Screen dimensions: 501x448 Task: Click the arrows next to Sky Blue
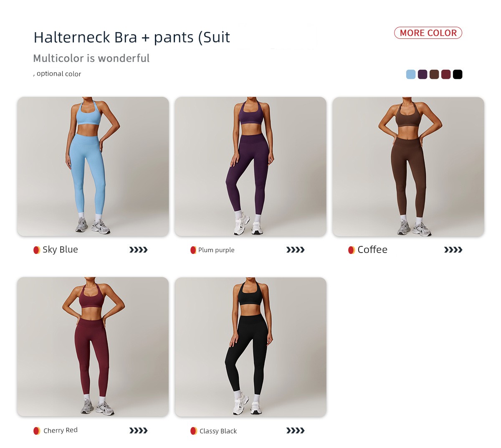[x=139, y=250]
